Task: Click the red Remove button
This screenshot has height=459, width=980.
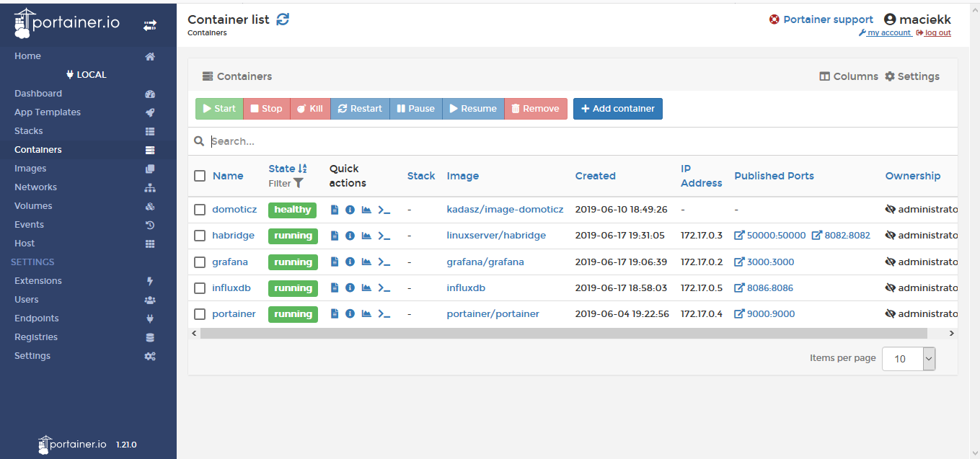Action: coord(536,109)
